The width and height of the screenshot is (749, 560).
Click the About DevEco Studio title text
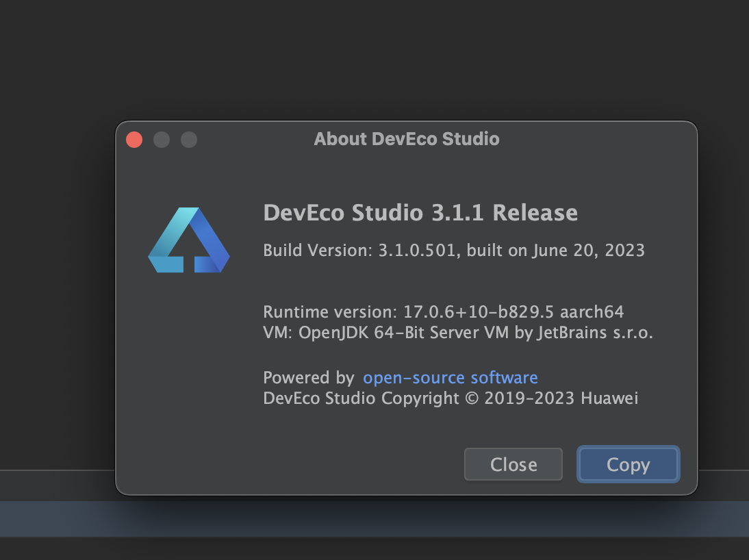(407, 139)
